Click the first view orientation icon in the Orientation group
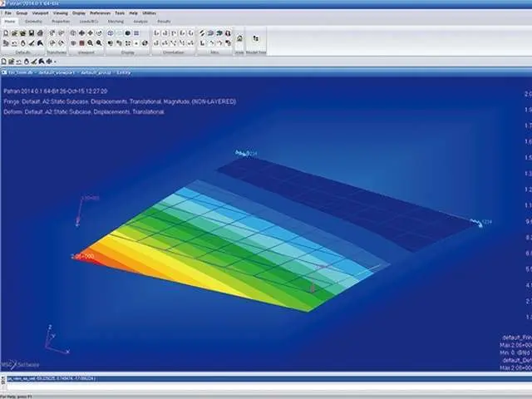532x399 pixels. (155, 33)
